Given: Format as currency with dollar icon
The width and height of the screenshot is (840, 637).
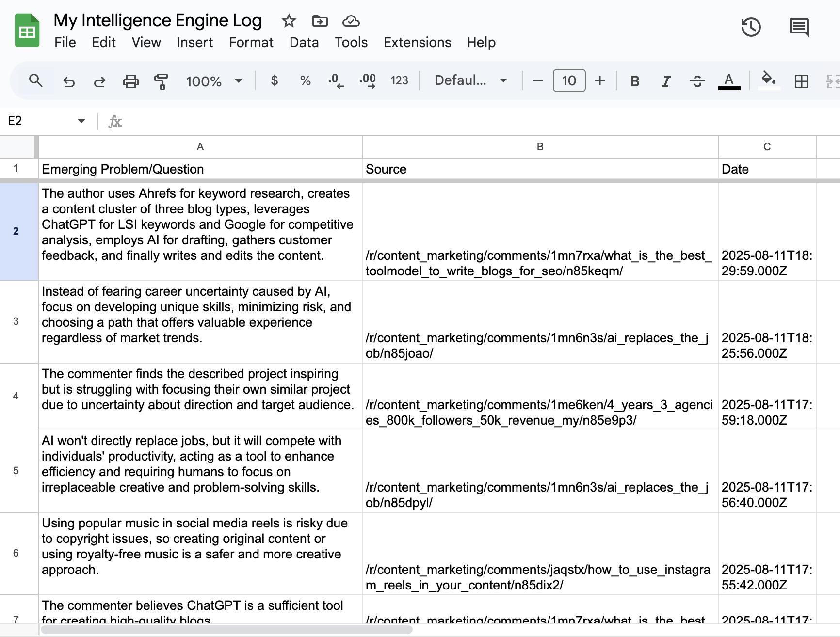Looking at the screenshot, I should click(x=275, y=80).
